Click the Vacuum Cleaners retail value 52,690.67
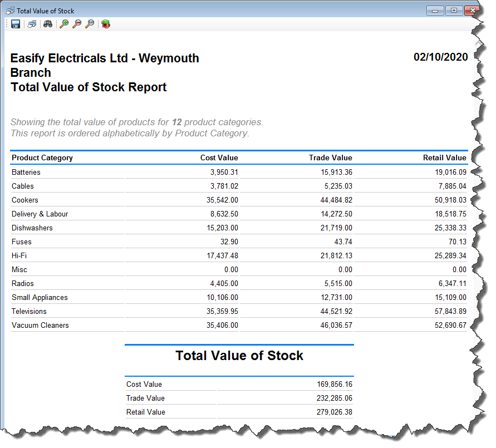This screenshot has width=496, height=448. click(x=450, y=325)
